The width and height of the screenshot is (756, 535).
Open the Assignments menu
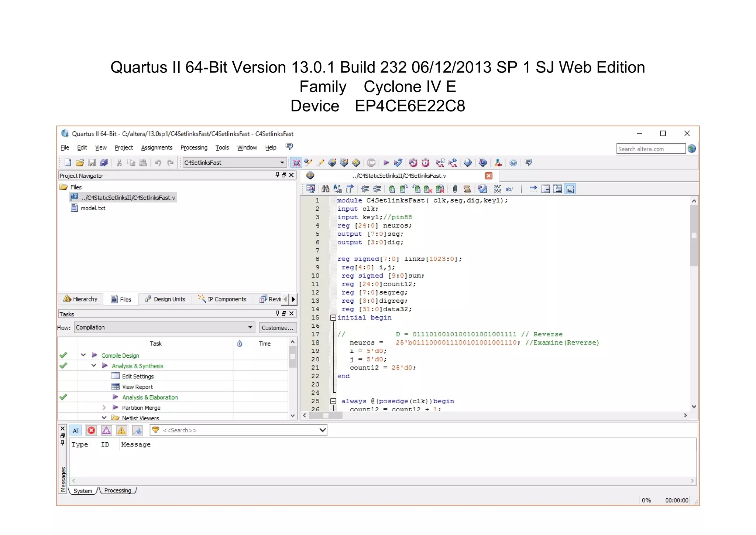(157, 147)
